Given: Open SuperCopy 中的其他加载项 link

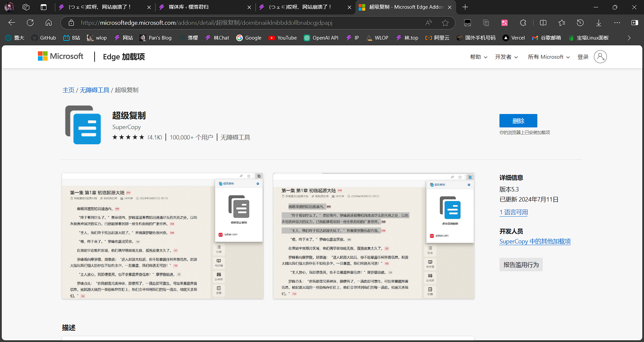Looking at the screenshot, I should point(535,241).
